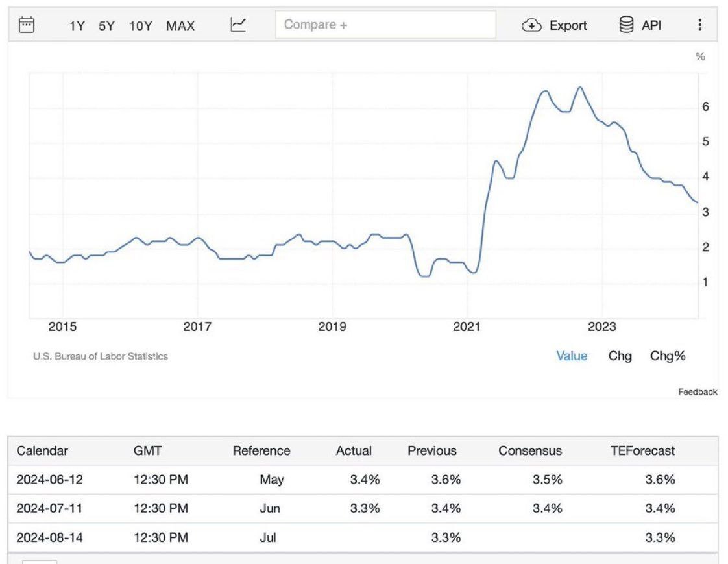
Task: Click the Calendar column header
Action: tap(42, 450)
